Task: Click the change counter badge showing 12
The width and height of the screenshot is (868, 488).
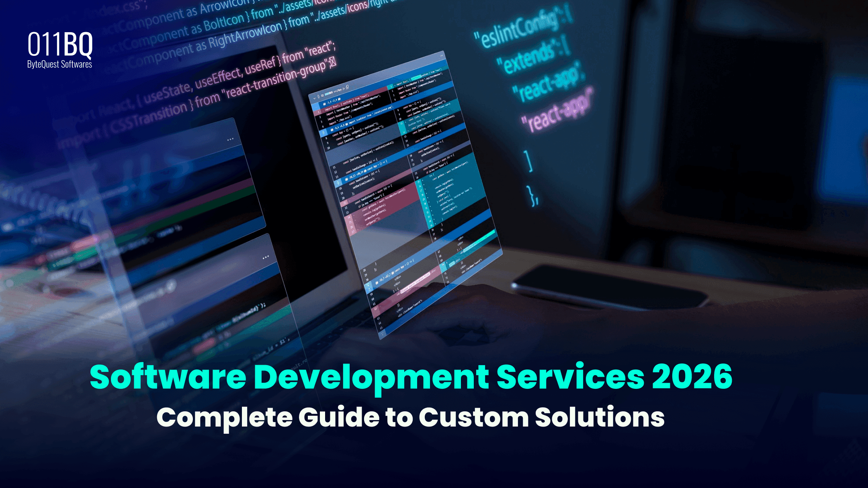Action: pos(323,96)
